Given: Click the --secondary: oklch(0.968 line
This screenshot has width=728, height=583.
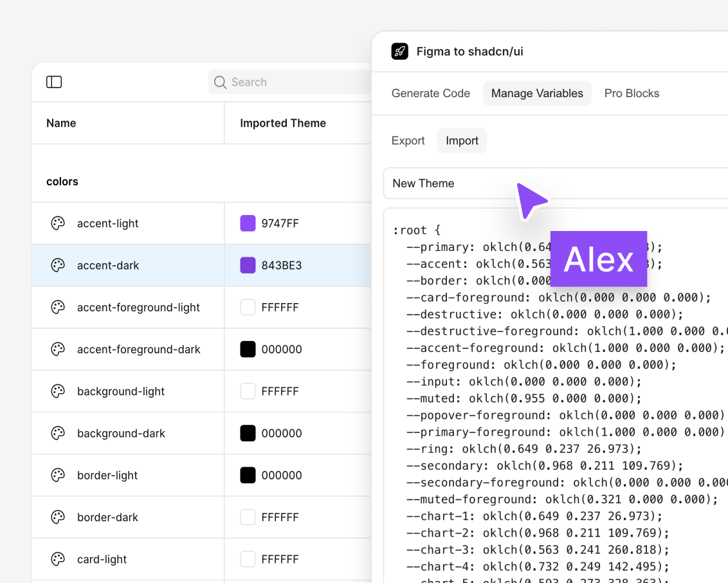Looking at the screenshot, I should click(545, 465).
